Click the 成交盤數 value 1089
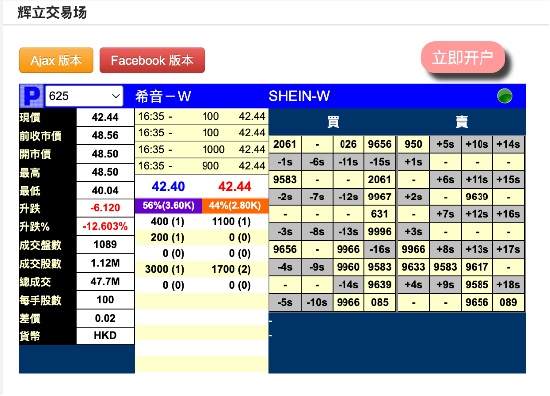Image resolution: width=550 pixels, height=396 pixels. click(x=105, y=244)
